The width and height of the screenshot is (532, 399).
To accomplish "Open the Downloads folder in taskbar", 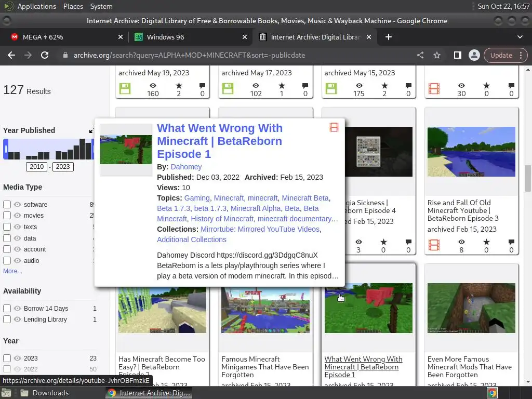I will [44, 393].
